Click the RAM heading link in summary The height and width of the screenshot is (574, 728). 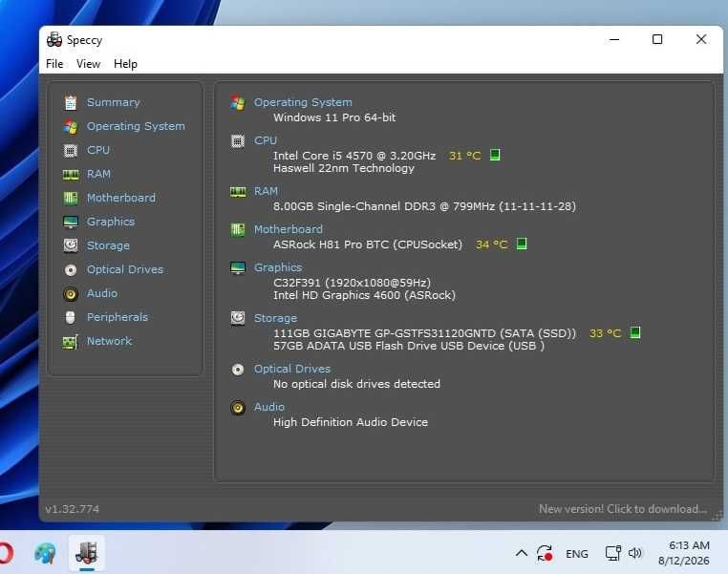266,191
